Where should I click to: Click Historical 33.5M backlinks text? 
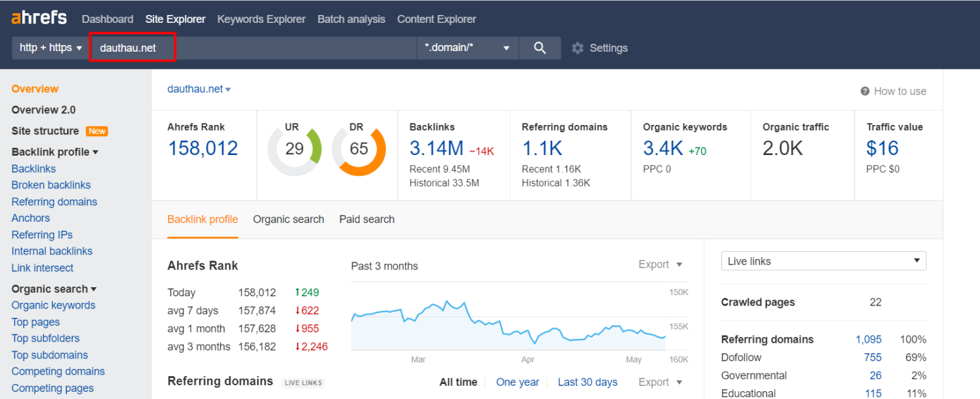point(444,183)
